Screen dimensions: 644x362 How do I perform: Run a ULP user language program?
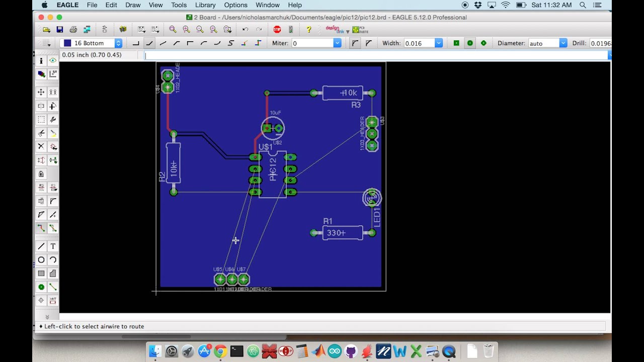coord(155,30)
